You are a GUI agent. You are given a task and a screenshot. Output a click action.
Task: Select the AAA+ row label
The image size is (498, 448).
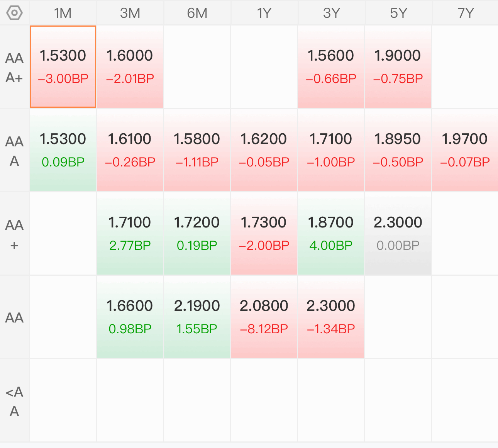click(x=15, y=67)
